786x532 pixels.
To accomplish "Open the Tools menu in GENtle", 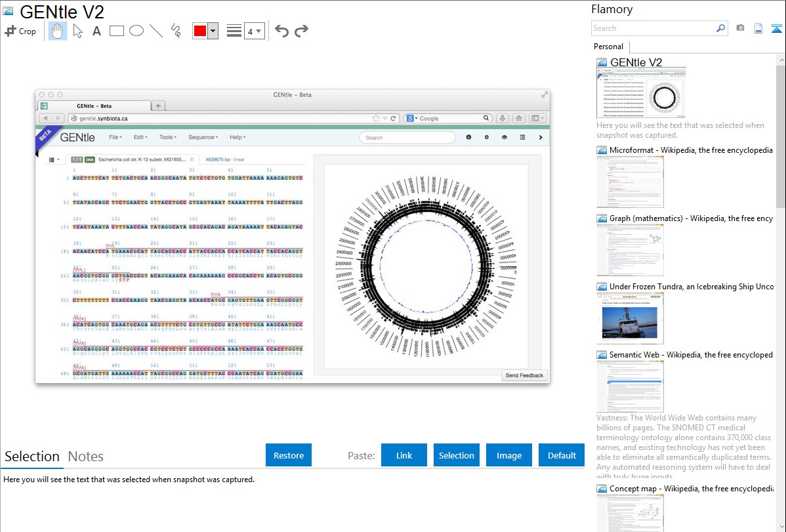I will [167, 137].
